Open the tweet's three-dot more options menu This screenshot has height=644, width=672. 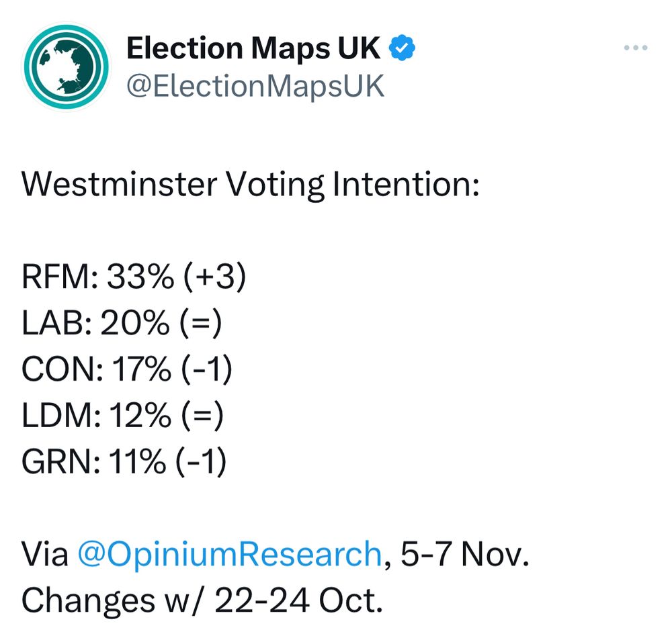(x=635, y=48)
